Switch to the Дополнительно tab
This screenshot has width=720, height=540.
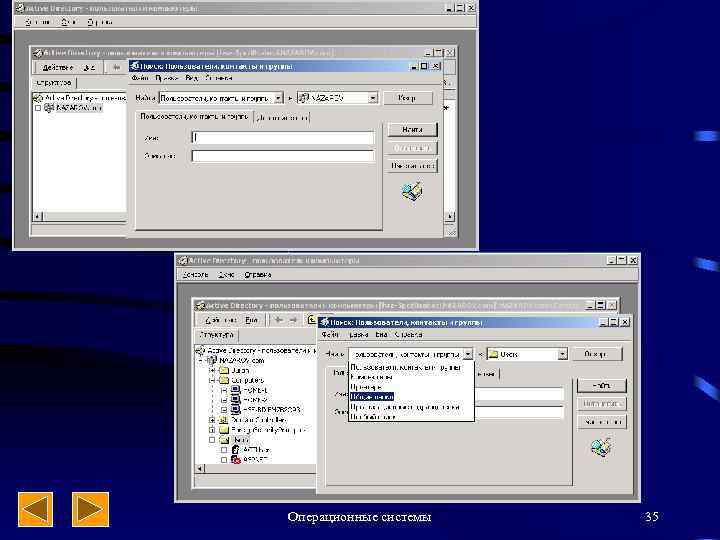(282, 118)
